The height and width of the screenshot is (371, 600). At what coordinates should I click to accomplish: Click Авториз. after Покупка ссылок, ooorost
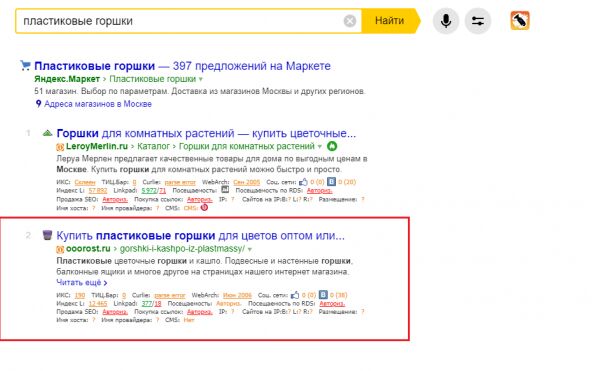click(200, 312)
